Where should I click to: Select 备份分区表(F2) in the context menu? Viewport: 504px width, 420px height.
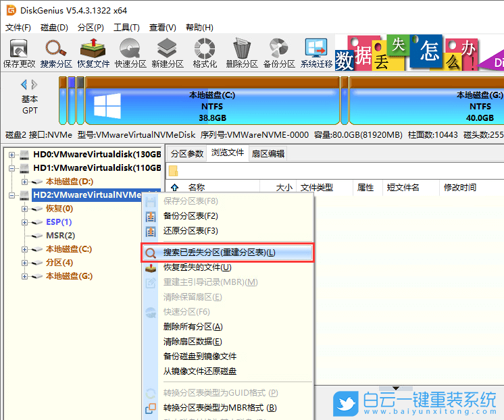pos(191,216)
